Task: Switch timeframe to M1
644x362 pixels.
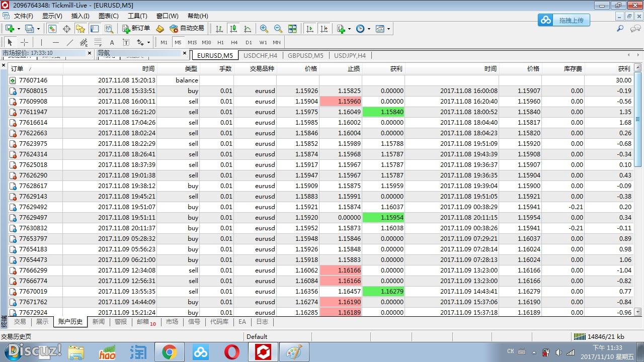Action: point(164,42)
